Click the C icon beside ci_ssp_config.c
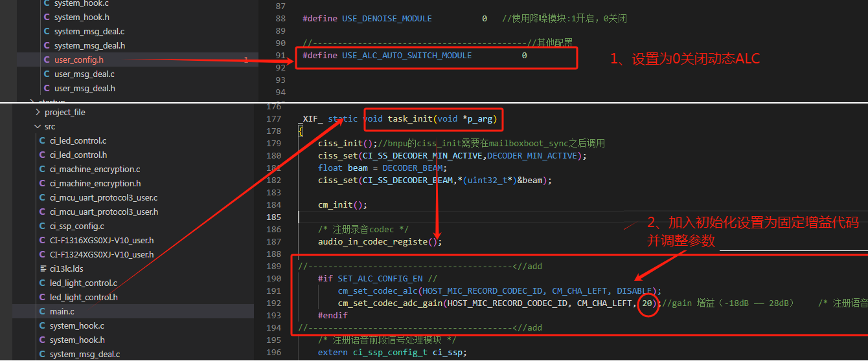Viewport: 868px width, 361px height. 43,226
